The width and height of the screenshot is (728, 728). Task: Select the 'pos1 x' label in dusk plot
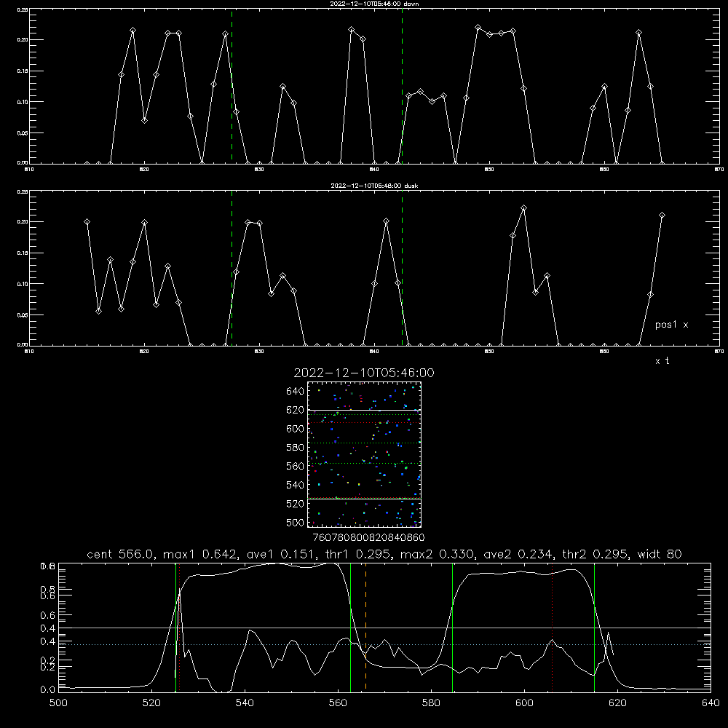tap(671, 325)
